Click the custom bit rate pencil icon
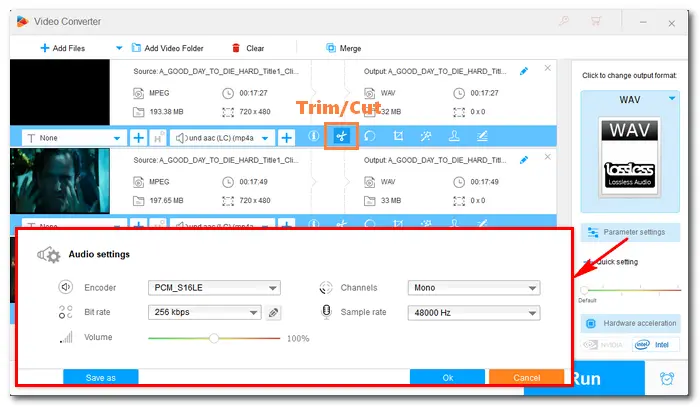Screen dimensions: 700x407 tap(274, 313)
